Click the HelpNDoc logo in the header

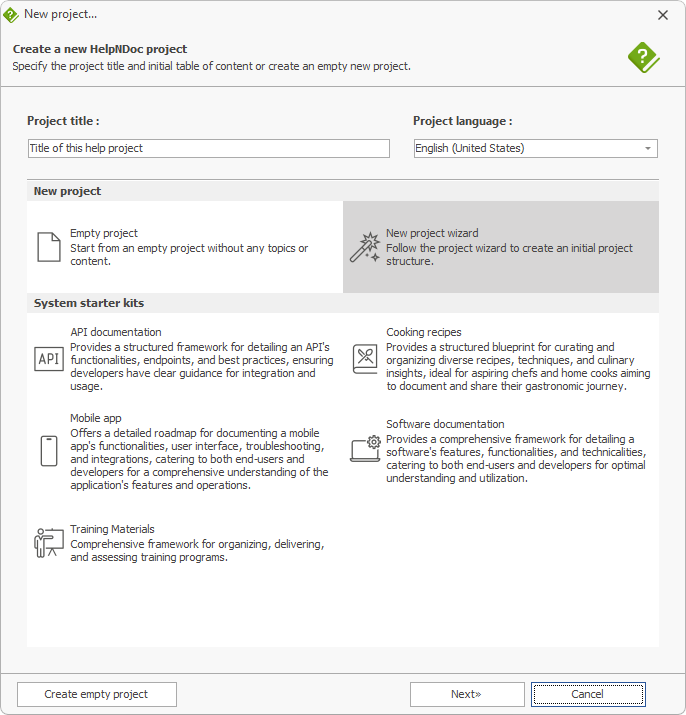pos(643,57)
